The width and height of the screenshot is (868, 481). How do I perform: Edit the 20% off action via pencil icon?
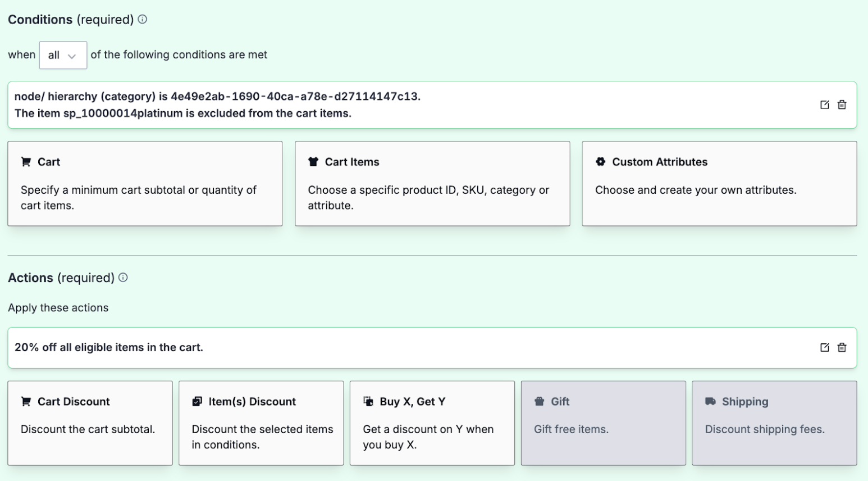[824, 347]
